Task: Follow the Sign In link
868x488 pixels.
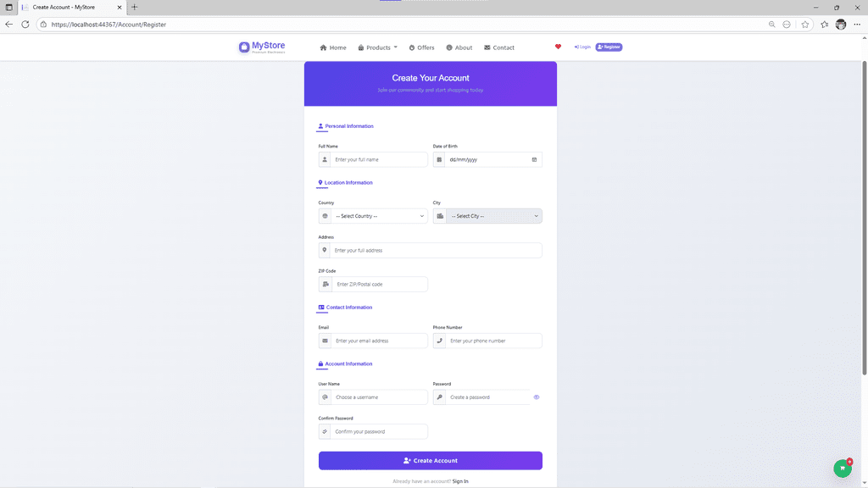Action: [460, 481]
